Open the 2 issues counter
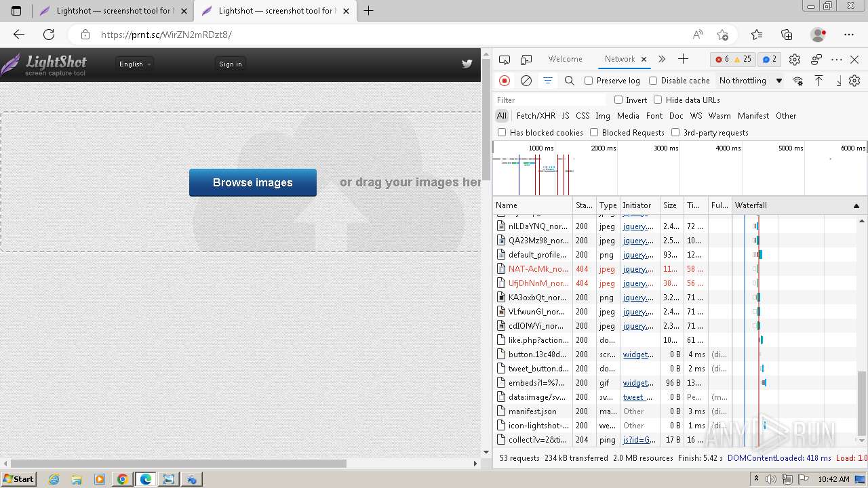 coord(769,59)
